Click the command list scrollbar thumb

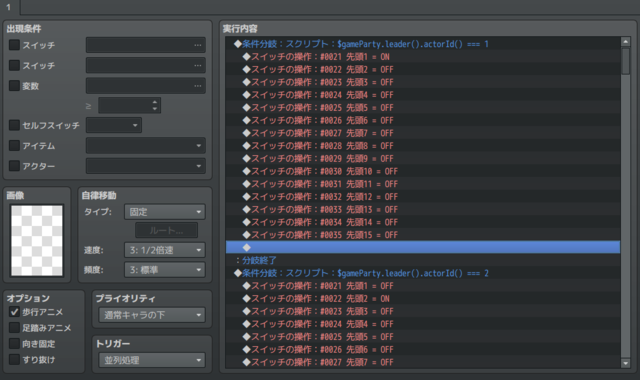point(626,61)
